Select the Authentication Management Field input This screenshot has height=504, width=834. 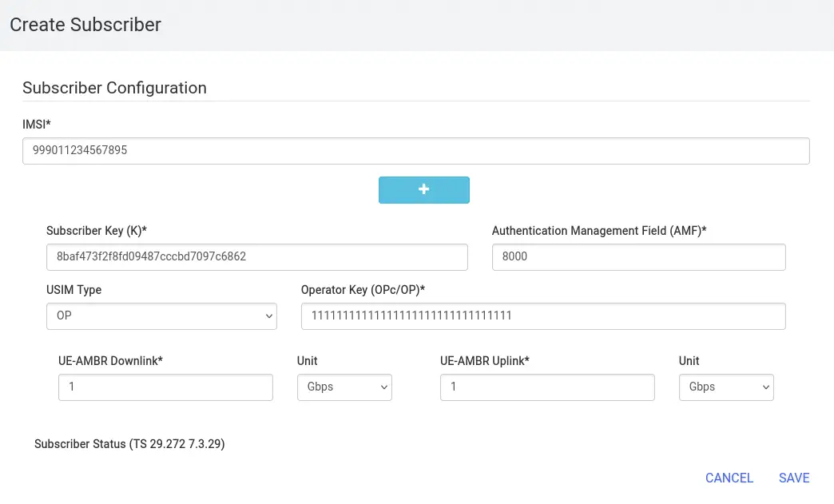[x=638, y=257]
